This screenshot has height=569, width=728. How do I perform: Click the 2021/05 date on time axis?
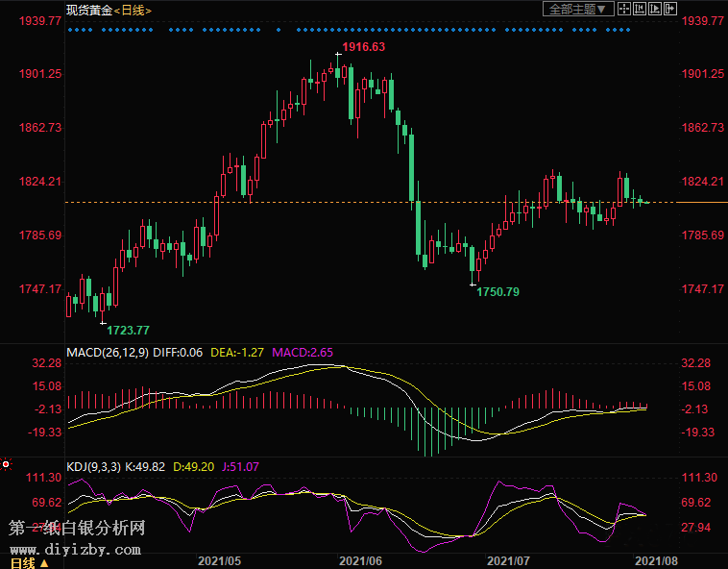click(218, 558)
